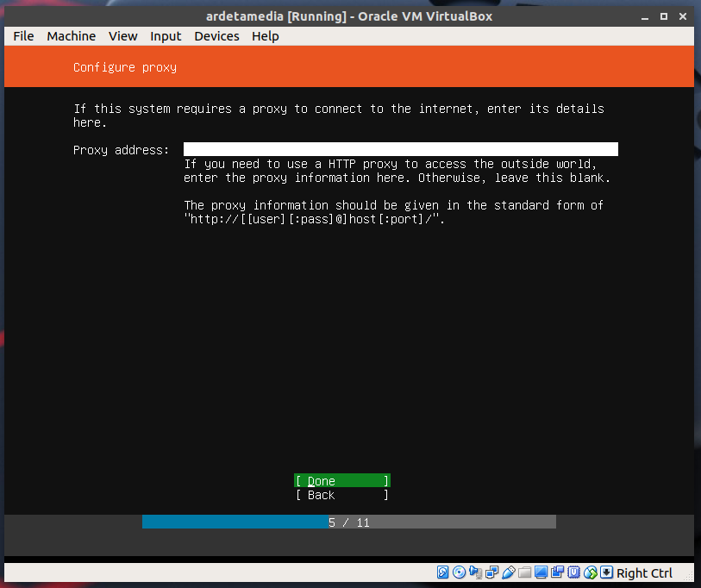Viewport: 701px width, 588px height.
Task: Focus the Proxy address input field
Action: click(x=400, y=149)
